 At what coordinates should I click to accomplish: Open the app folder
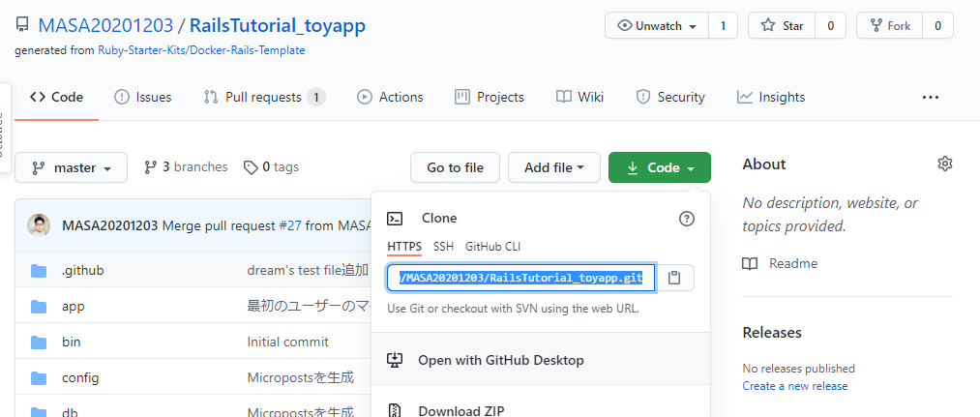coord(74,307)
